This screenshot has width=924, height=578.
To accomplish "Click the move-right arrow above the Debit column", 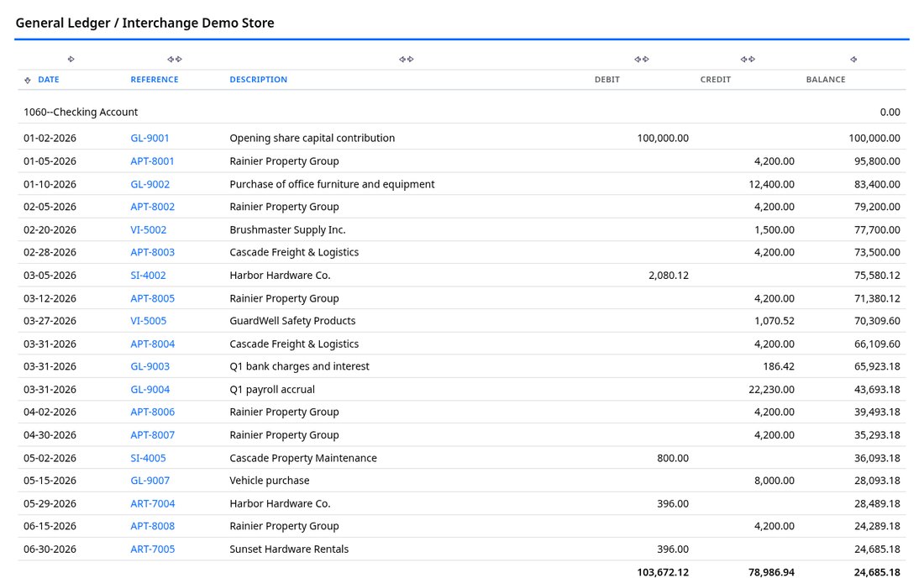I will pyautogui.click(x=645, y=59).
